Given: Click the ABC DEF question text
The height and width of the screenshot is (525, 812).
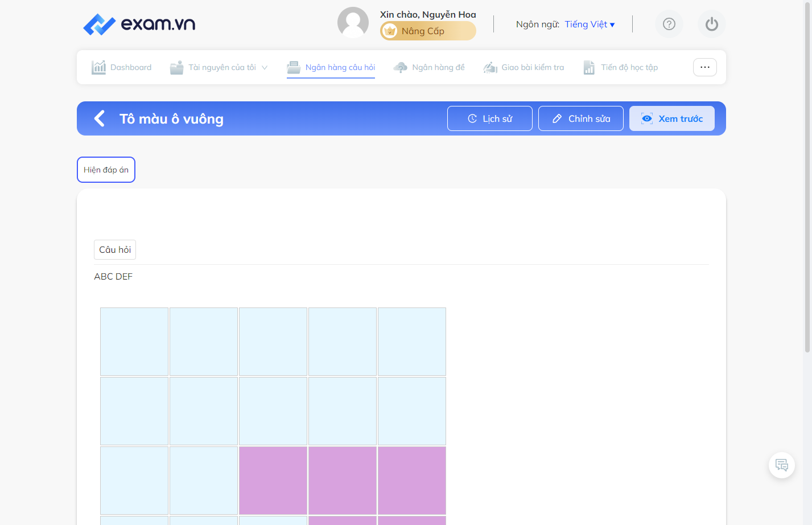Looking at the screenshot, I should [113, 277].
